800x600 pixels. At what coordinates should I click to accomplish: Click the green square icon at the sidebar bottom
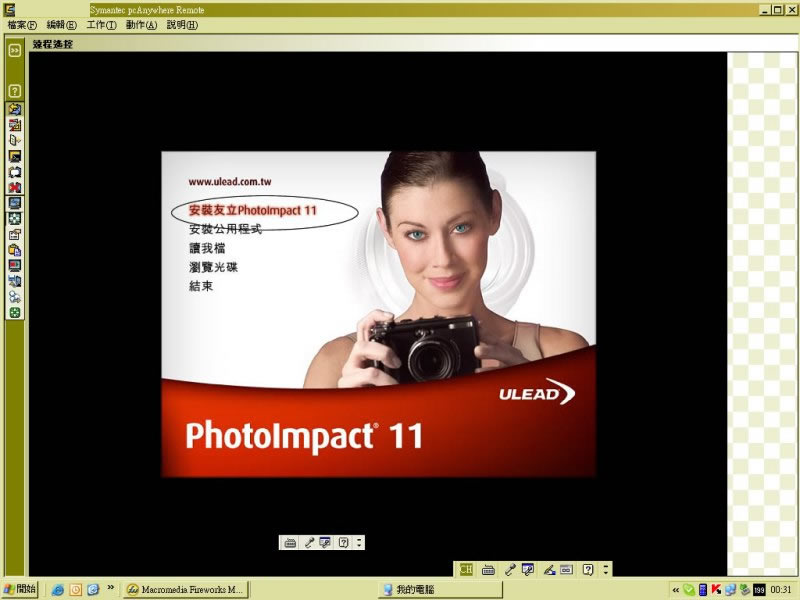(15, 313)
